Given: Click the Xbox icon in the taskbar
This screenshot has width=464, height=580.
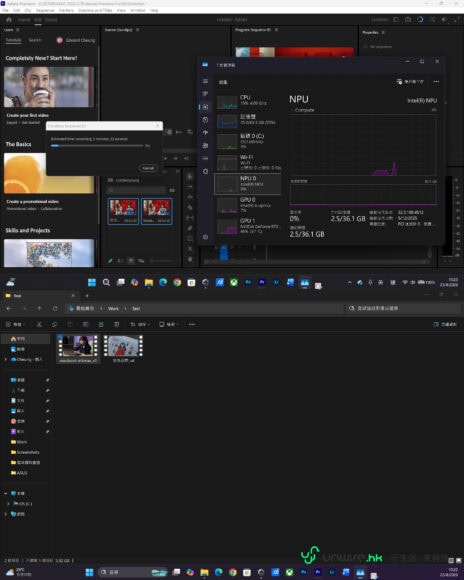Looking at the screenshot, I should (x=233, y=283).
